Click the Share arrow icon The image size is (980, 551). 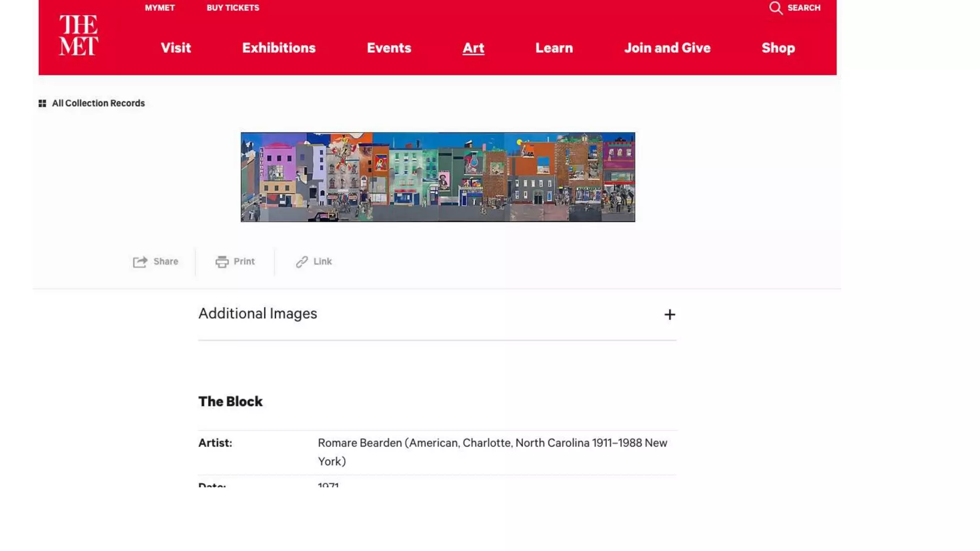coord(140,262)
